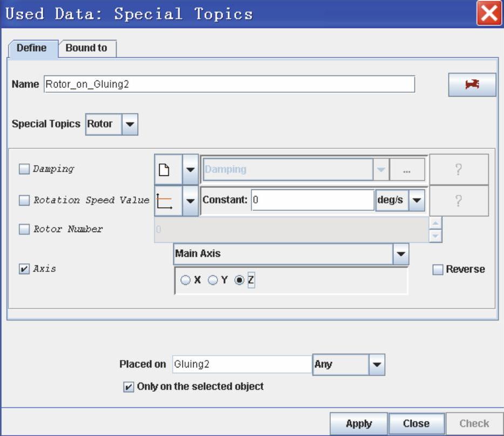
Task: Enable the Damping checkbox
Action: 24,169
